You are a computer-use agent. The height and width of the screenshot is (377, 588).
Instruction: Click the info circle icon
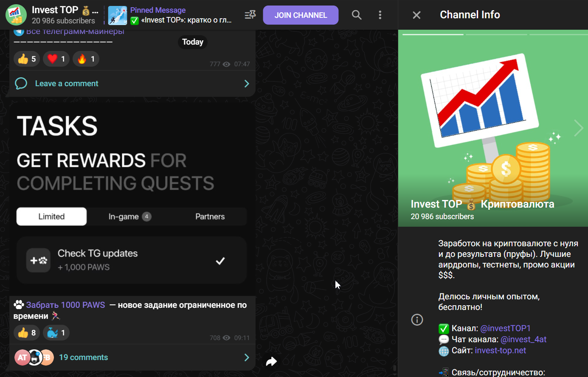tap(417, 320)
